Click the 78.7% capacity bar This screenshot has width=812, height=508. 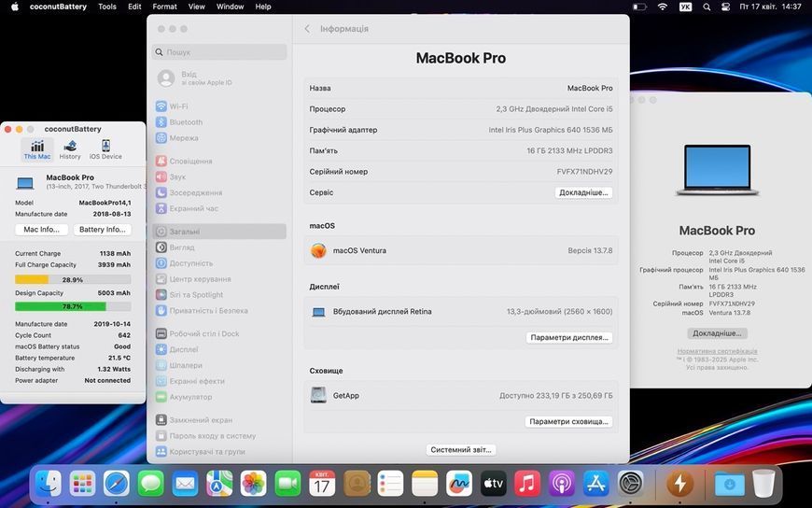pos(73,306)
